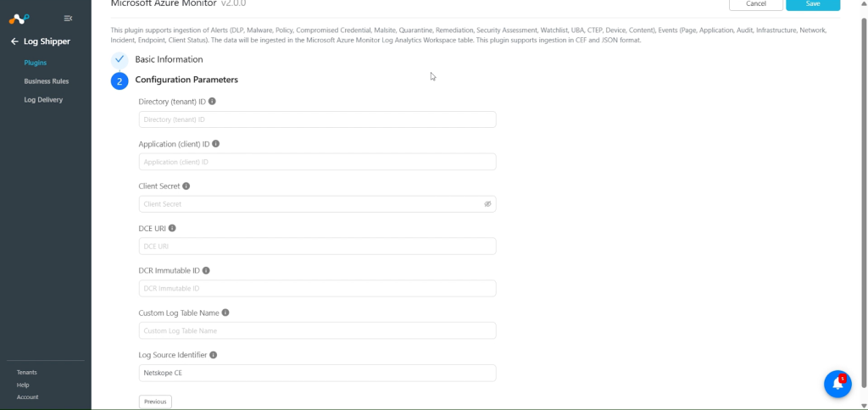This screenshot has width=868, height=410.
Task: Toggle Client Secret visibility eye icon
Action: [487, 204]
